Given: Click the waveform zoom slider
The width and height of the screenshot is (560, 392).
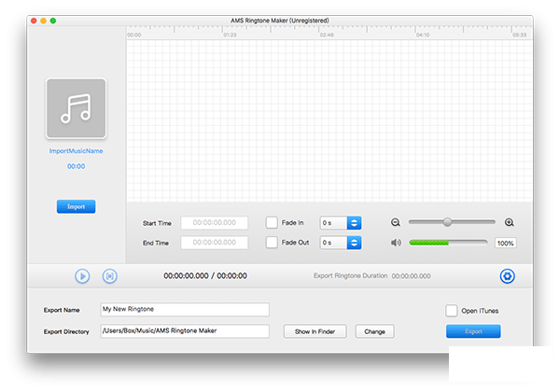Looking at the screenshot, I should [x=452, y=222].
